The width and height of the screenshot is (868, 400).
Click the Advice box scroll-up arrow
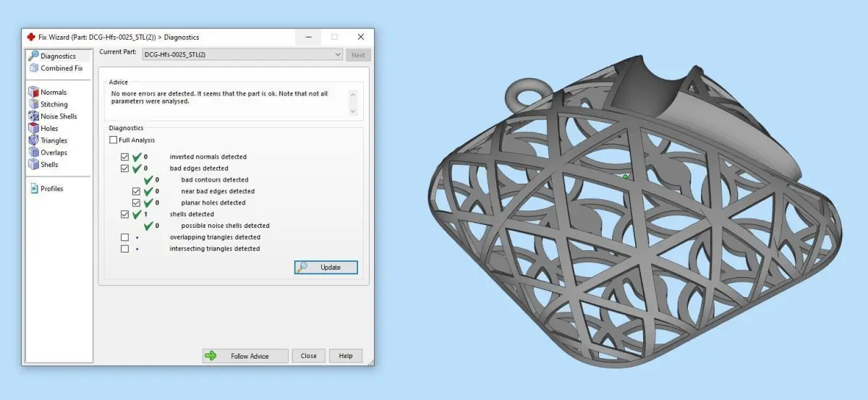point(353,94)
